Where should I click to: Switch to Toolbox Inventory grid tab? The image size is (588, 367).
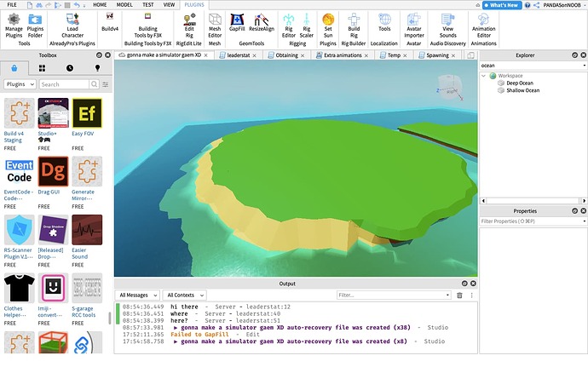42,68
